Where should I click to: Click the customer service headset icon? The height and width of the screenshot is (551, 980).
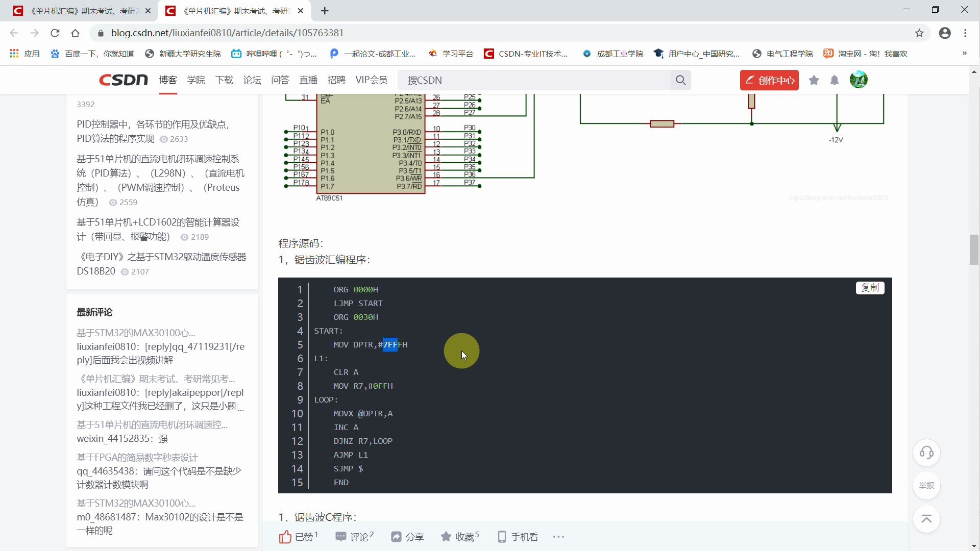tap(926, 453)
